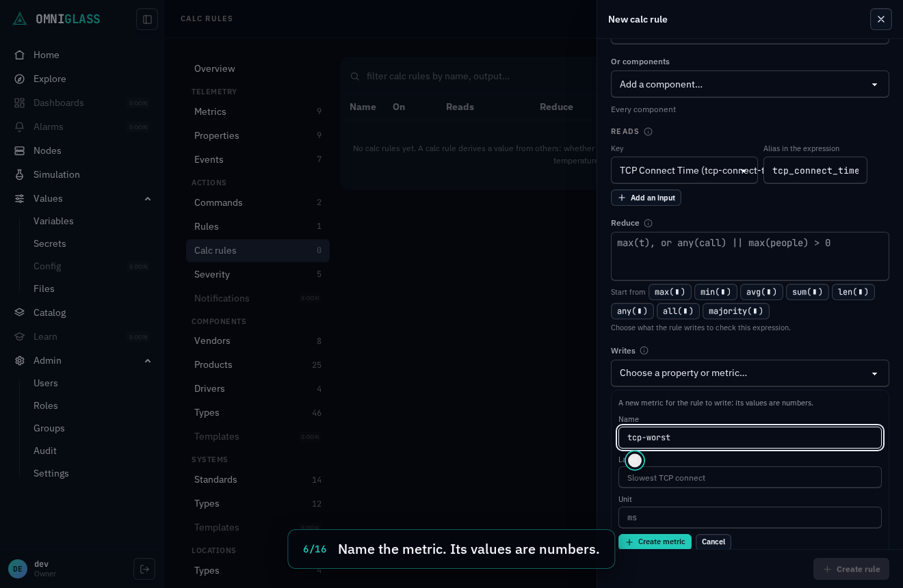
Task: Open the Overview section
Action: click(258, 68)
